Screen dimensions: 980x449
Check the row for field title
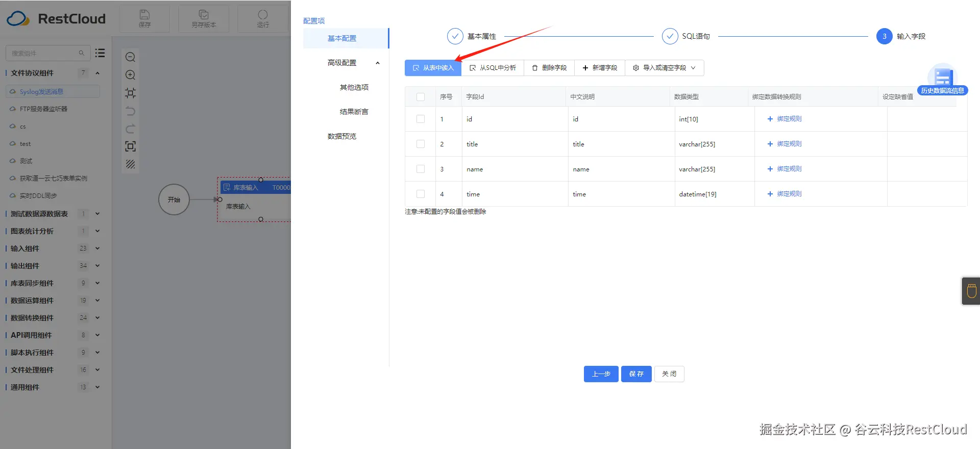point(421,144)
